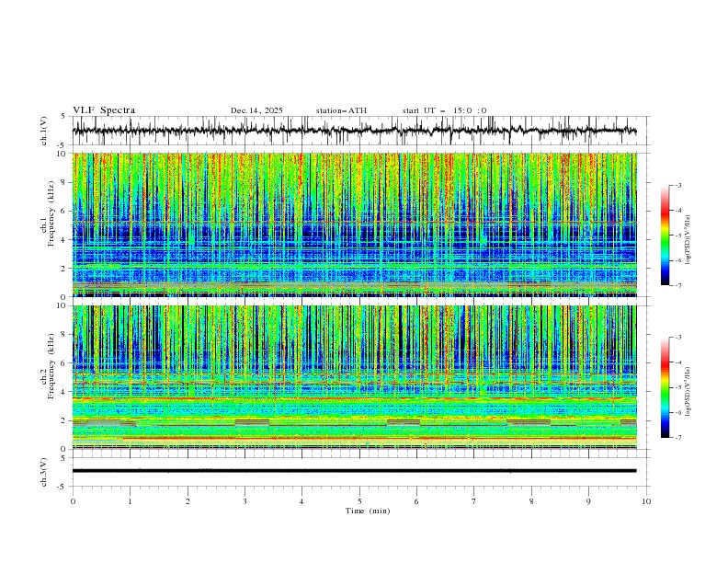Click the station=ATH label
Image resolution: width=728 pixels, height=563 pixels.
(x=341, y=110)
